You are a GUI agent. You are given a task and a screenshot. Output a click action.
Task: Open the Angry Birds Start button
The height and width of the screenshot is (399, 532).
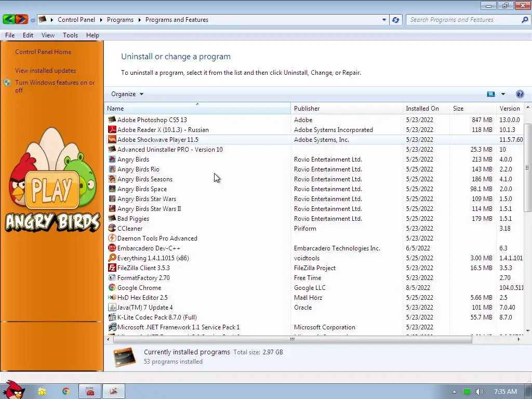[13, 390]
